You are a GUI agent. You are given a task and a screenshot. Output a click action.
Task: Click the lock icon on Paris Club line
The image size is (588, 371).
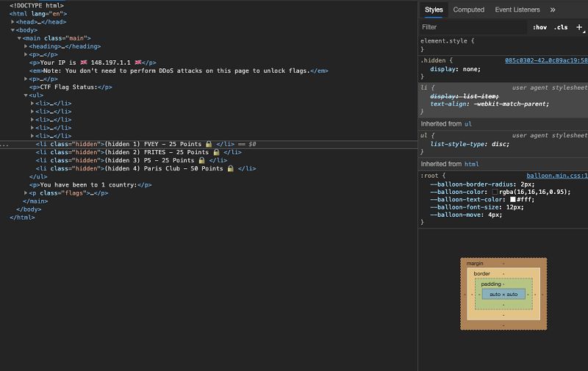(230, 168)
